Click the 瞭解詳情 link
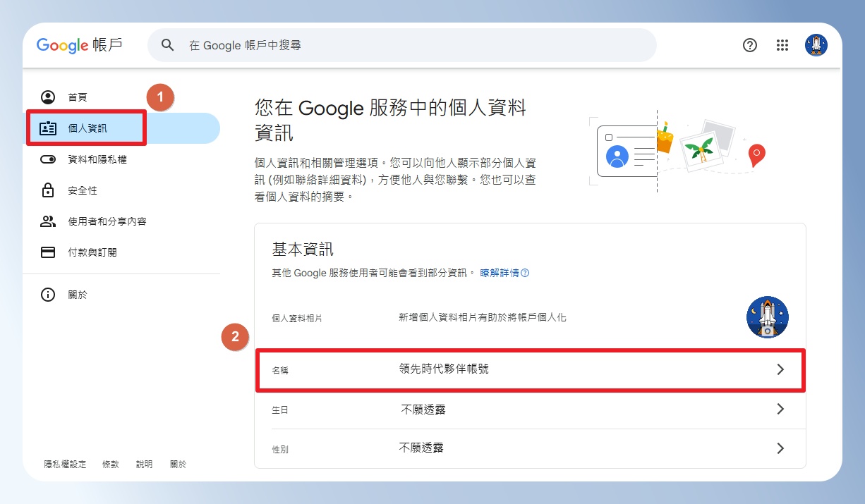Viewport: 865px width, 504px height. coord(504,273)
